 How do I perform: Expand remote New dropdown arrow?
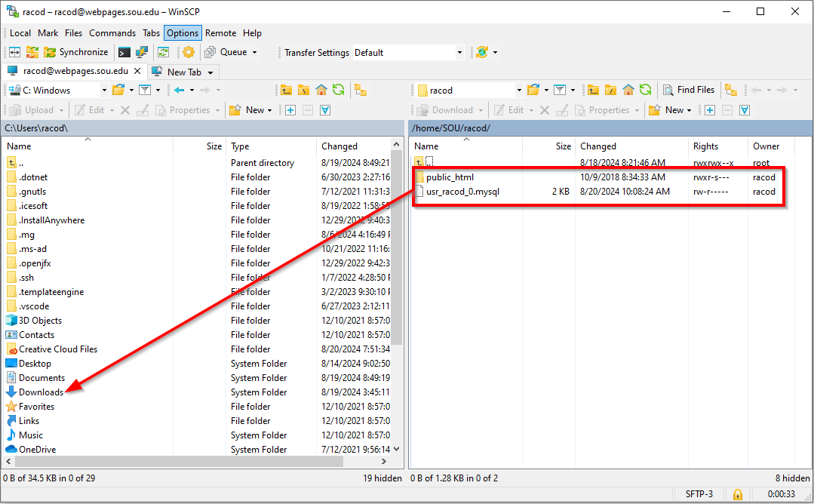690,110
